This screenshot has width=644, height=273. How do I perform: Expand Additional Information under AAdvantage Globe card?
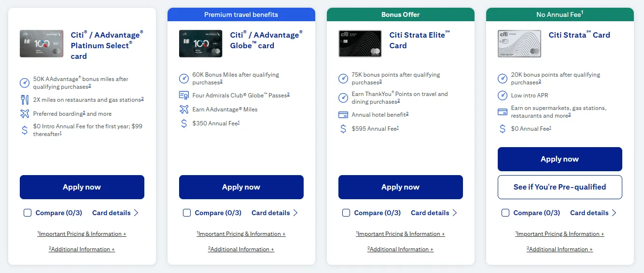pos(241,249)
